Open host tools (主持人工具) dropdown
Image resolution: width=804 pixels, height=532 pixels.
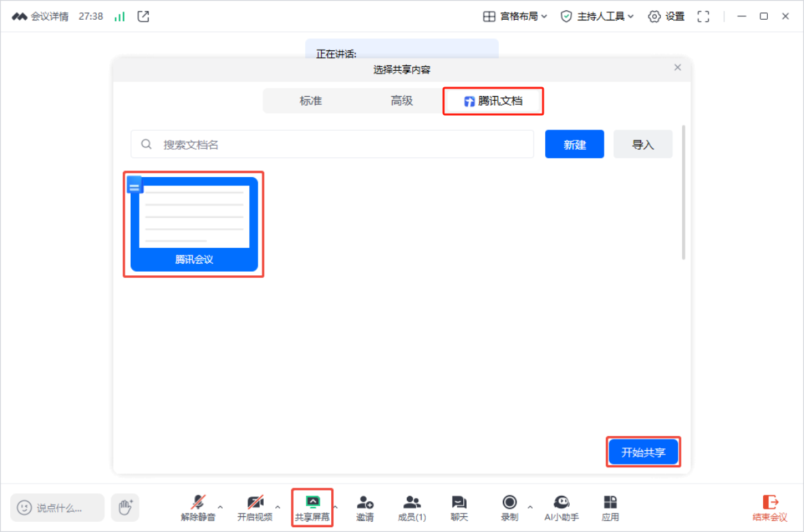[597, 16]
